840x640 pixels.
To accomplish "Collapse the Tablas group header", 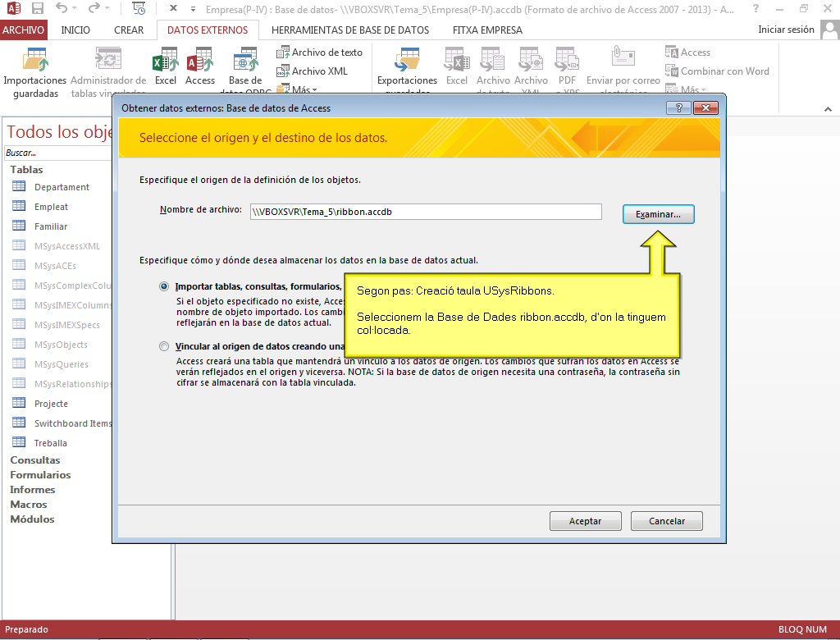I will [26, 169].
